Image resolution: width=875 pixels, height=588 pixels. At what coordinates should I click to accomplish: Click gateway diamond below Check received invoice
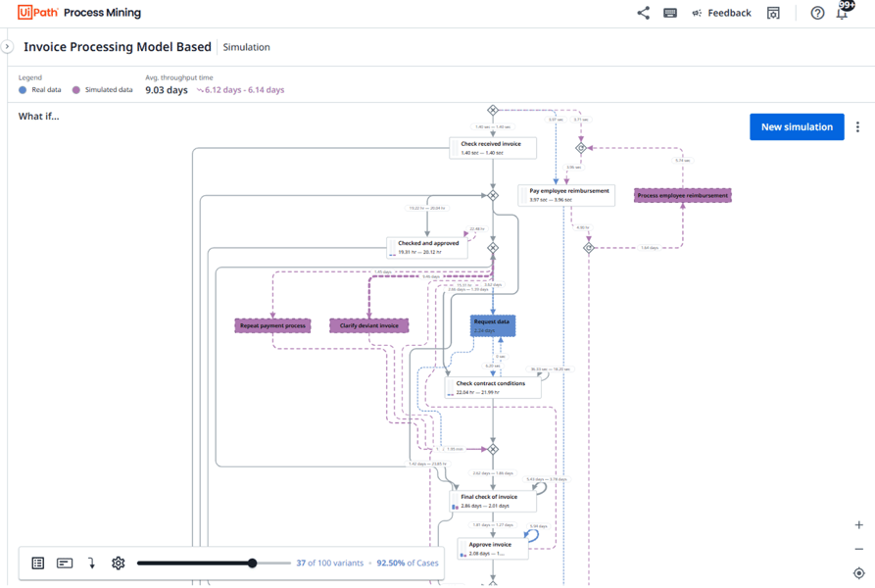[x=493, y=195]
